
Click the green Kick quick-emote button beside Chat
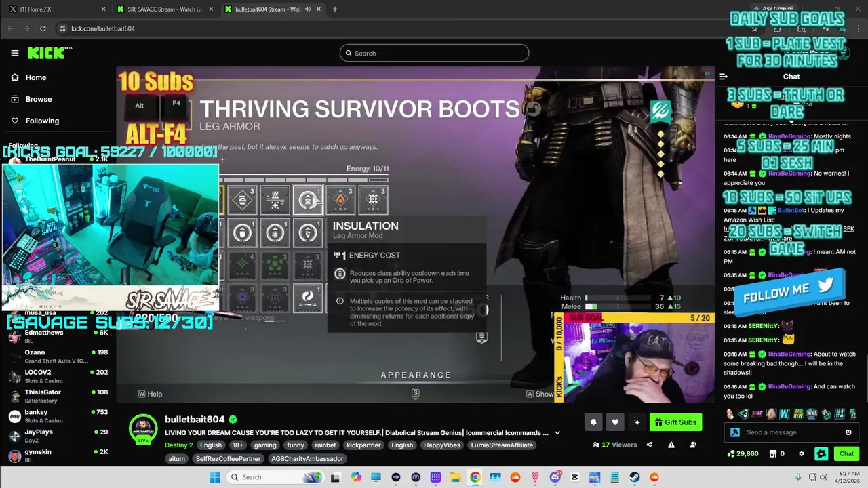click(x=821, y=453)
